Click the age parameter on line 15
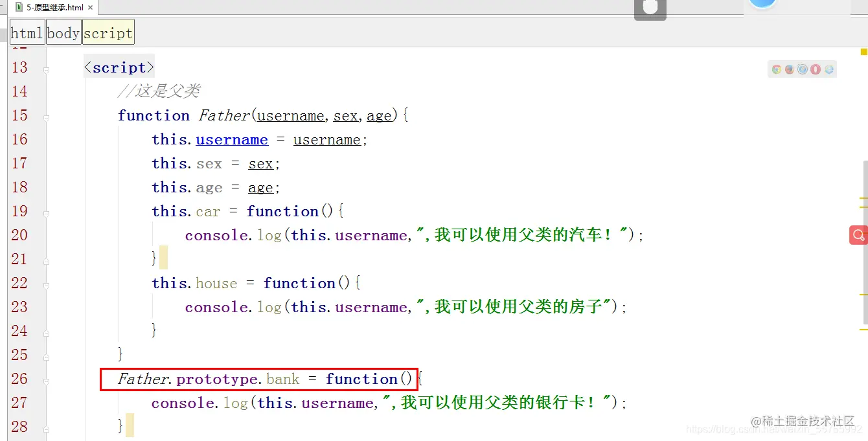 [379, 116]
